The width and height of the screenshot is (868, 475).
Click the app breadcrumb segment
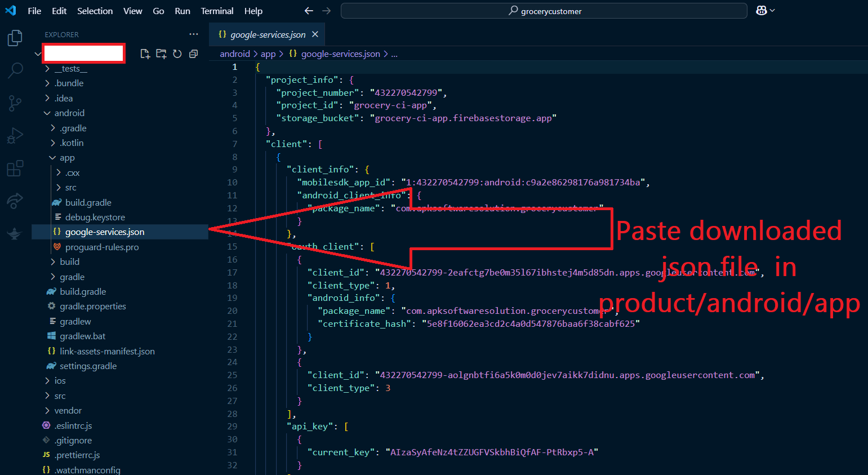(x=268, y=54)
